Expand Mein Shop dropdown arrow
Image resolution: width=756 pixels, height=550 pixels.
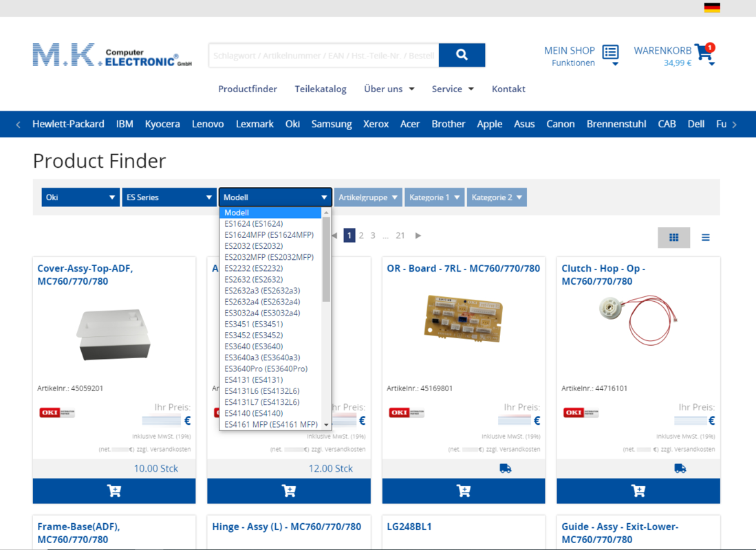[615, 64]
